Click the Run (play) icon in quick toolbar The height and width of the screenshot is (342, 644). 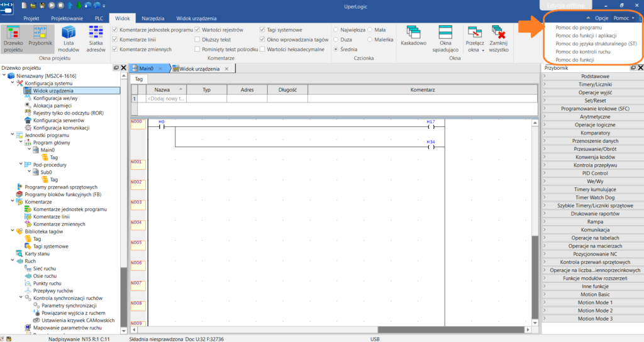(x=52, y=5)
